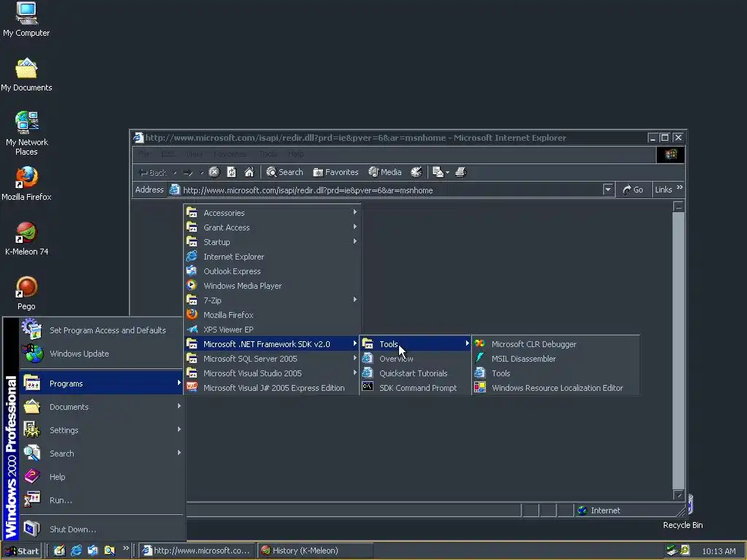Screen dimensions: 747x560
Task: Launch XPS Viewer EP
Action: tap(272, 330)
